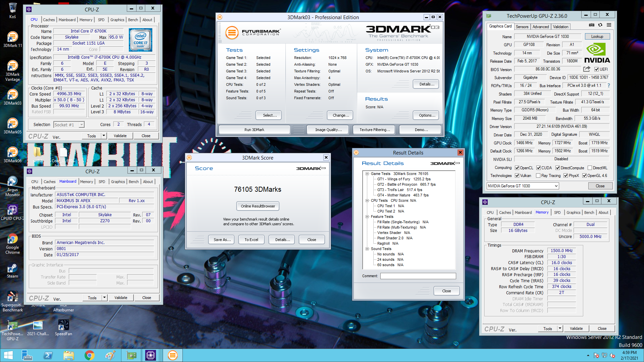The image size is (644, 362).
Task: Toggle the DirectML checkbox
Action: click(590, 168)
